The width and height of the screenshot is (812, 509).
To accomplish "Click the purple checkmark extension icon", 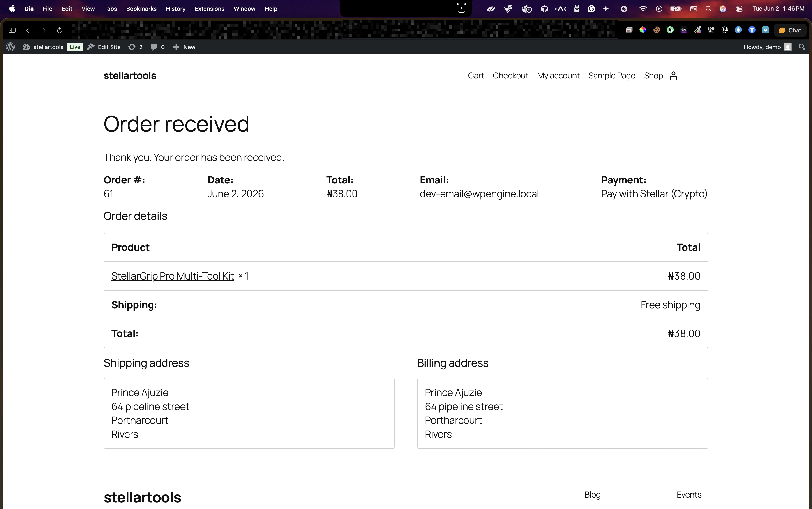I will point(684,30).
